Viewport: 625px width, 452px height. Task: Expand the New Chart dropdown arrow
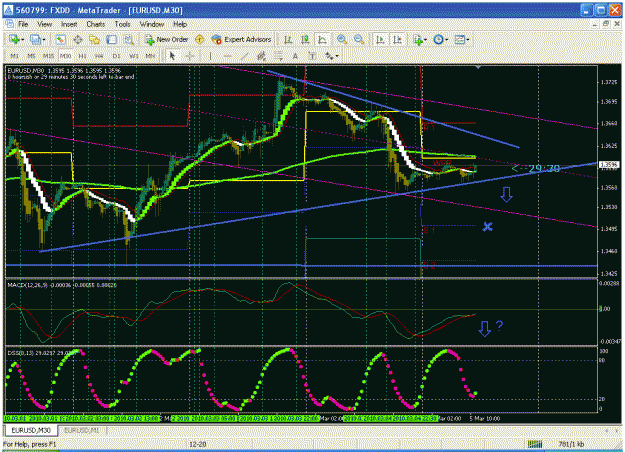pos(22,40)
